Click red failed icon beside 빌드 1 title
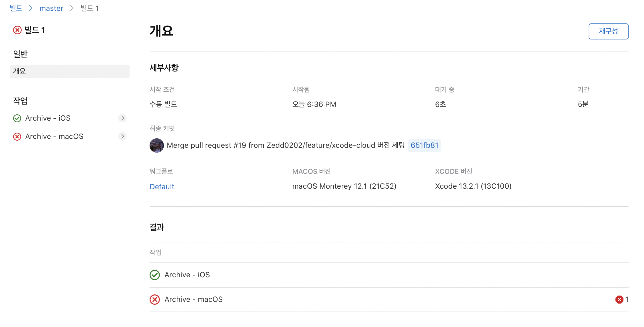The image size is (644, 327). pos(17,30)
